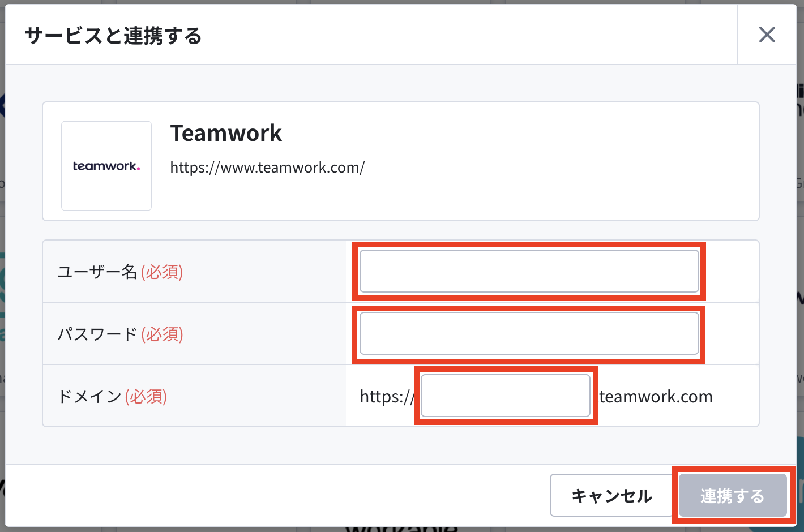Click the teamwork.com domain suffix text
The width and height of the screenshot is (804, 532).
[x=656, y=396]
